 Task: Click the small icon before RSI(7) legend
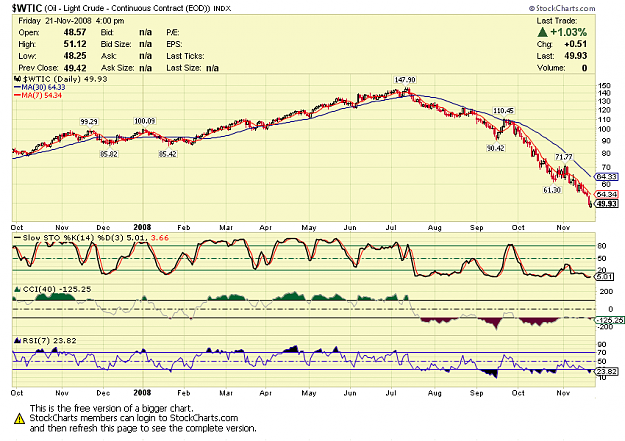pos(17,341)
